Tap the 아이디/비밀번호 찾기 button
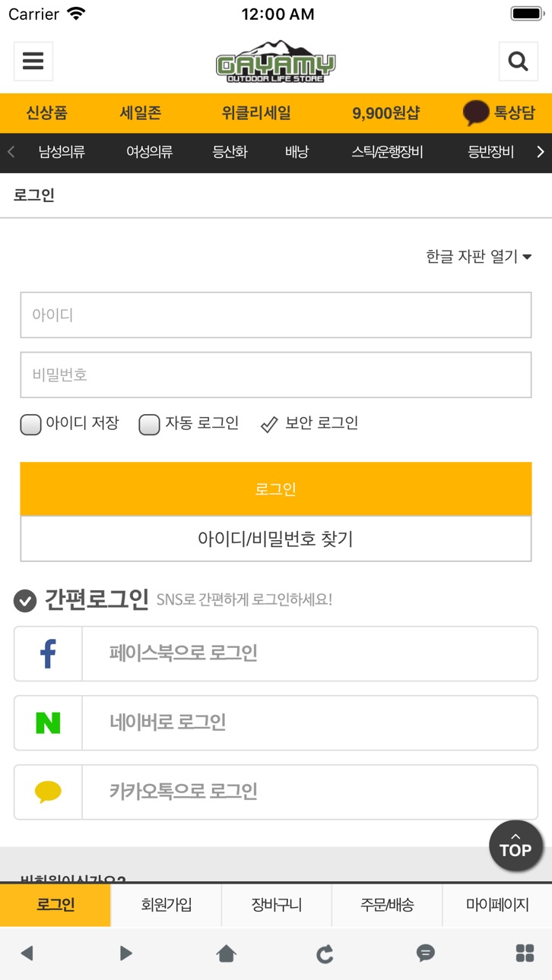The image size is (552, 980). pos(276,539)
